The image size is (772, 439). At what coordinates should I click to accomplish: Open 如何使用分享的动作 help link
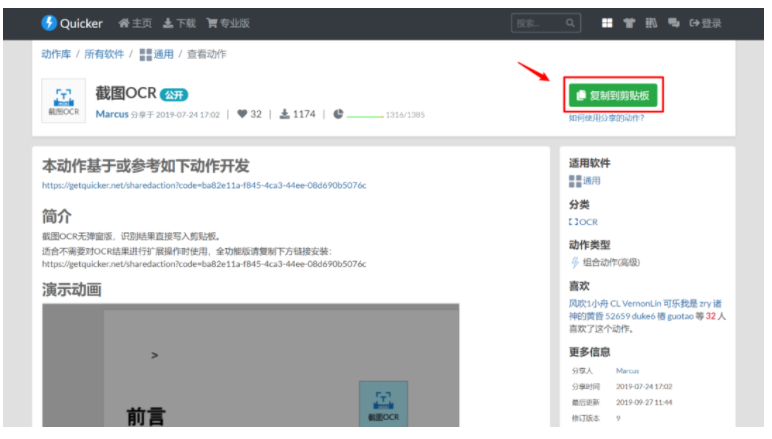(606, 118)
